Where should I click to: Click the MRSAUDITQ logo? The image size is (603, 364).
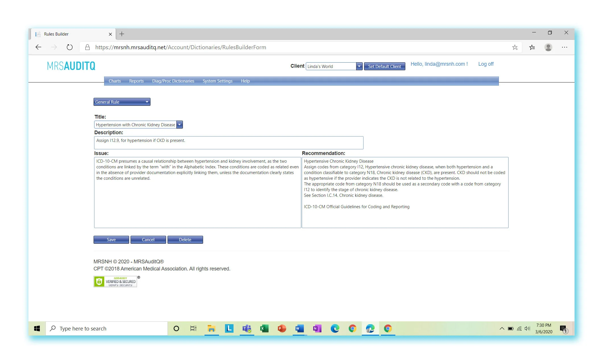(x=71, y=66)
